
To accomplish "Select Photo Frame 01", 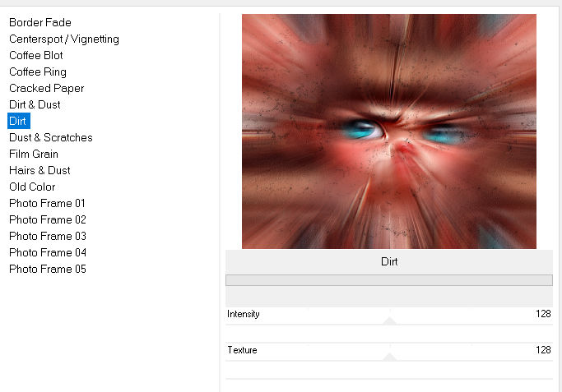I will coord(48,203).
